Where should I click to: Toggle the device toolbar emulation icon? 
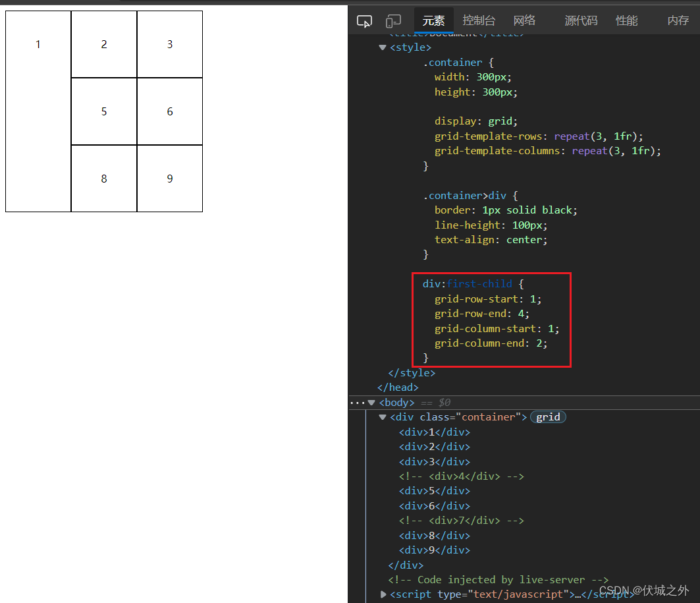[393, 20]
